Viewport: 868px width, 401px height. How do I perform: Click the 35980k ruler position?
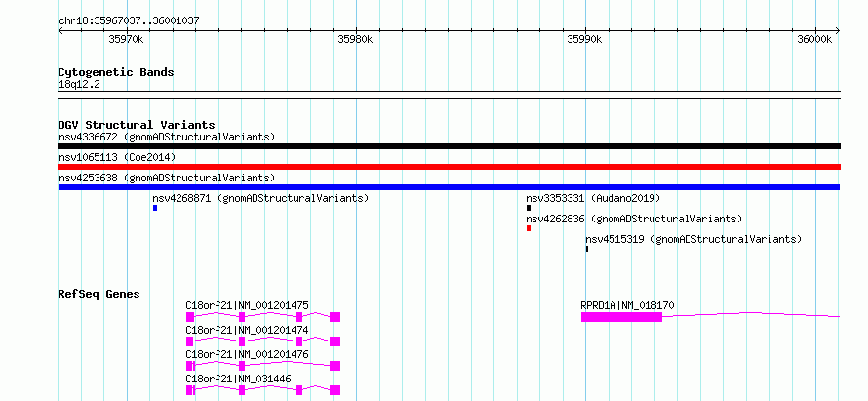[x=355, y=39]
